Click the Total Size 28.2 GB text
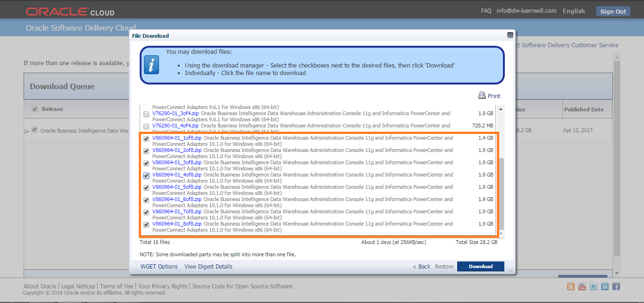This screenshot has height=303, width=644. (x=477, y=242)
